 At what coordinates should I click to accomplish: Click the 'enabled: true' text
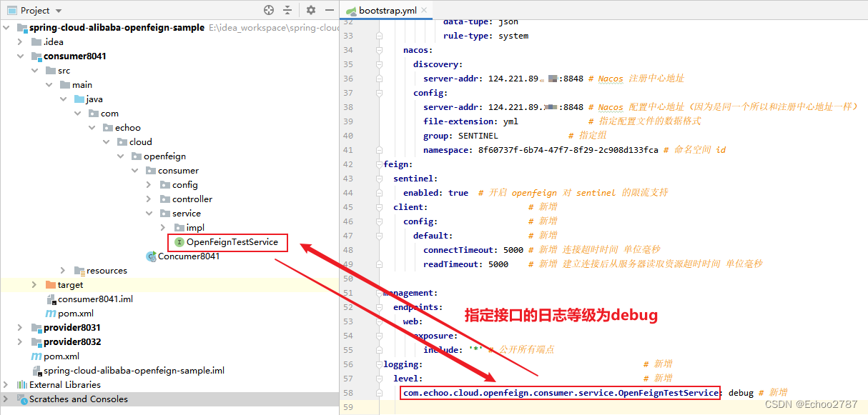tap(435, 193)
